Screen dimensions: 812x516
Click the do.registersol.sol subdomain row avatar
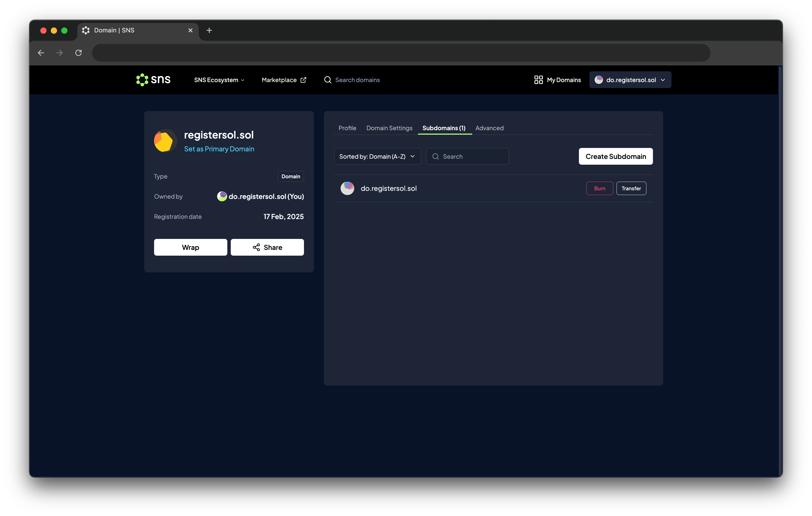point(347,188)
